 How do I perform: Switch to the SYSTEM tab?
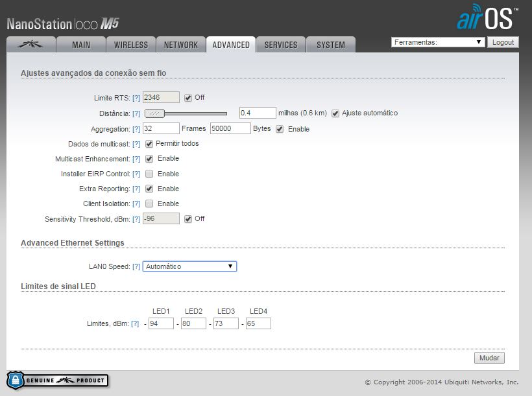[x=331, y=45]
